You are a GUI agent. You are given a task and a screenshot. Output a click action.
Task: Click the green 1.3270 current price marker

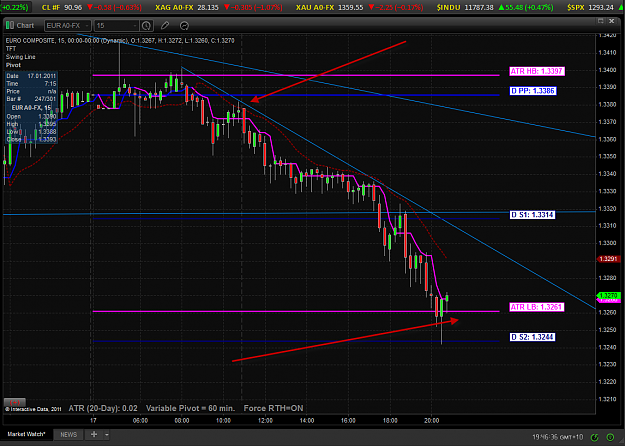click(607, 296)
